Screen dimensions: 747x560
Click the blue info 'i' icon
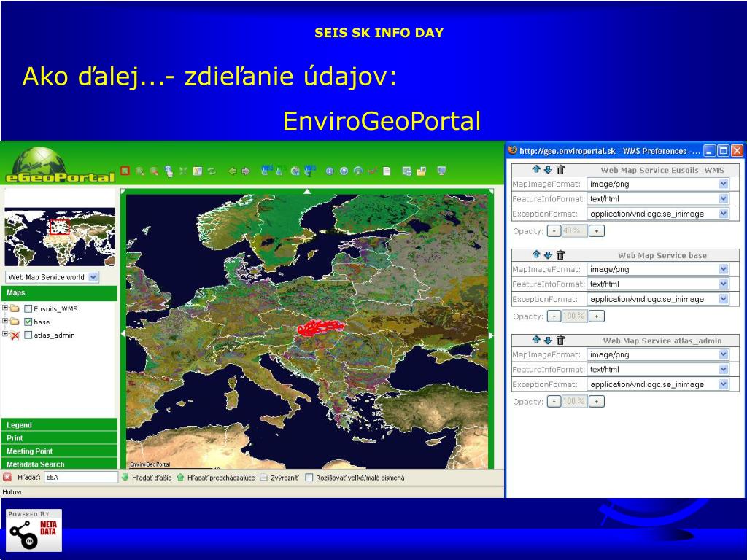click(x=329, y=171)
